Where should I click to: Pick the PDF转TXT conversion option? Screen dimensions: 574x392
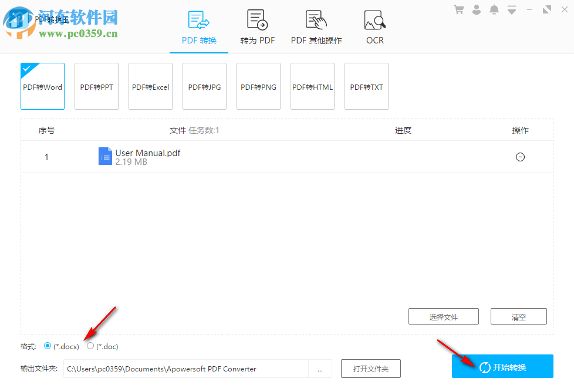click(366, 86)
